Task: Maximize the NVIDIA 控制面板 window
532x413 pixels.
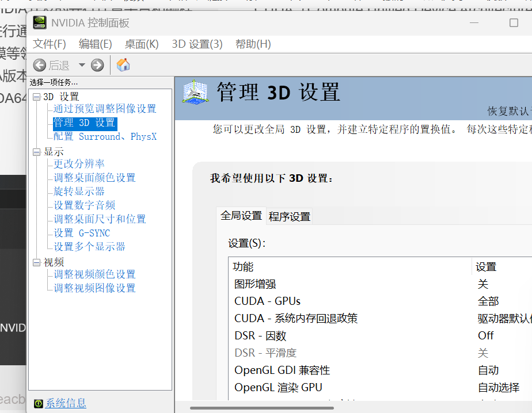Action: click(514, 22)
